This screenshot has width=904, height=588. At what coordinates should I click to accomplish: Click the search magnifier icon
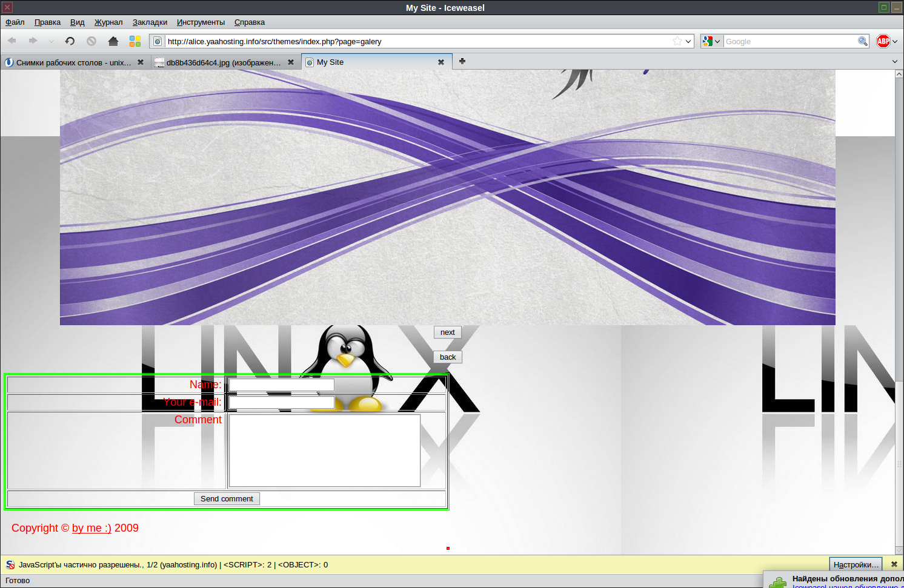(862, 41)
